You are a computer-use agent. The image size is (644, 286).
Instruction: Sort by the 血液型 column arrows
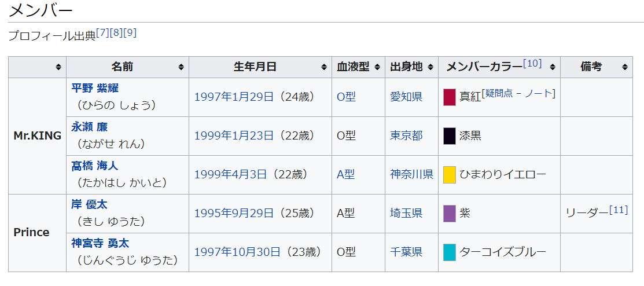(377, 67)
